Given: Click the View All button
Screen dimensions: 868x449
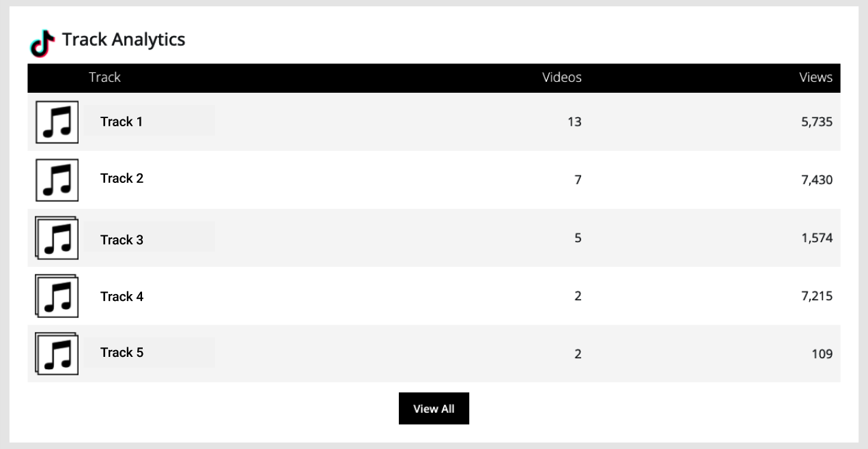Looking at the screenshot, I should tap(434, 409).
